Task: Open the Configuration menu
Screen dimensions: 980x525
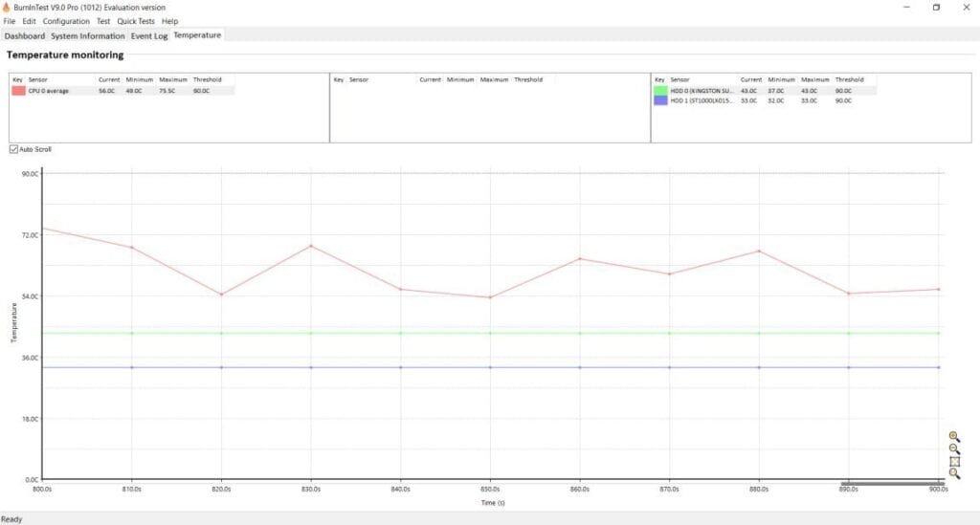Action: tap(66, 21)
